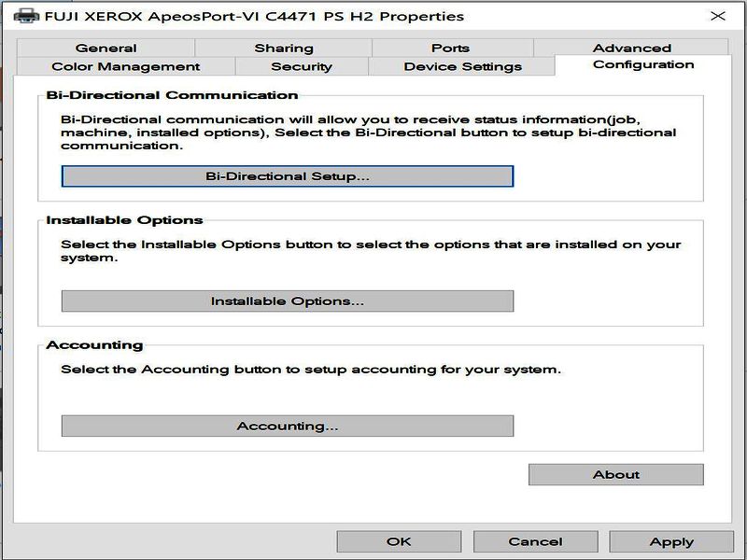The height and width of the screenshot is (560, 747).
Task: Show the About information
Action: pyautogui.click(x=615, y=474)
